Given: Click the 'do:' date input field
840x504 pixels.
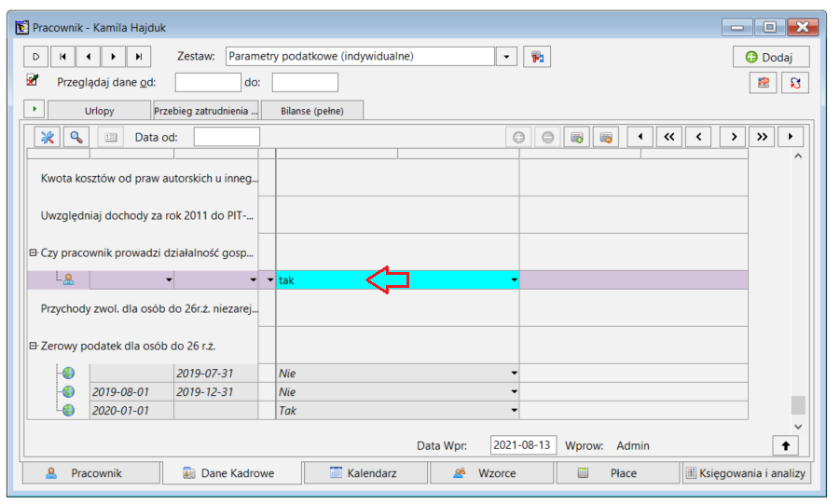Looking at the screenshot, I should coord(305,83).
